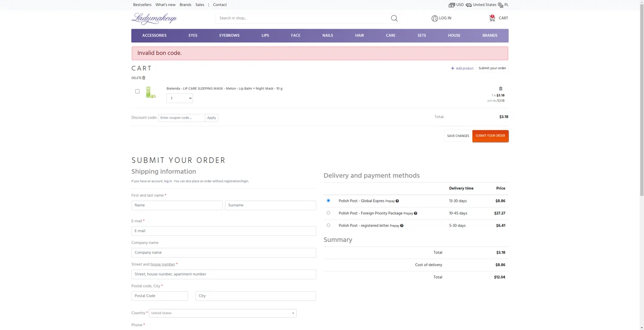Open the EYES menu
This screenshot has width=644, height=330.
tap(193, 36)
